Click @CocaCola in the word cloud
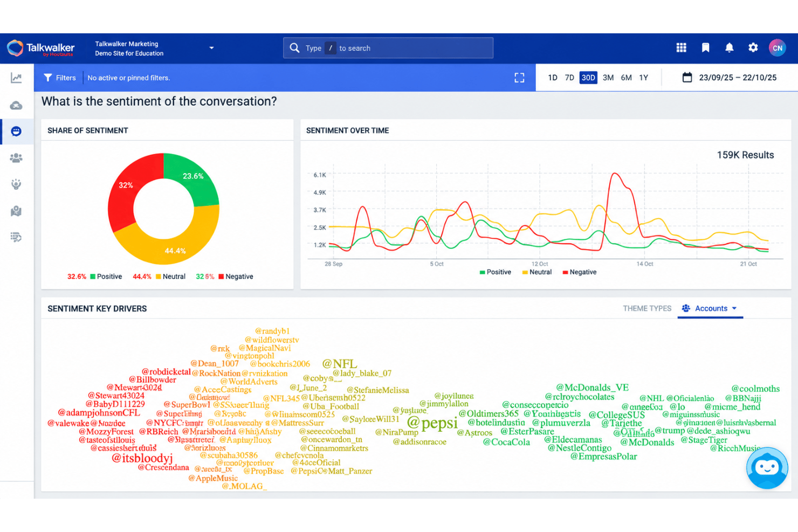This screenshot has height=532, width=798. click(506, 442)
